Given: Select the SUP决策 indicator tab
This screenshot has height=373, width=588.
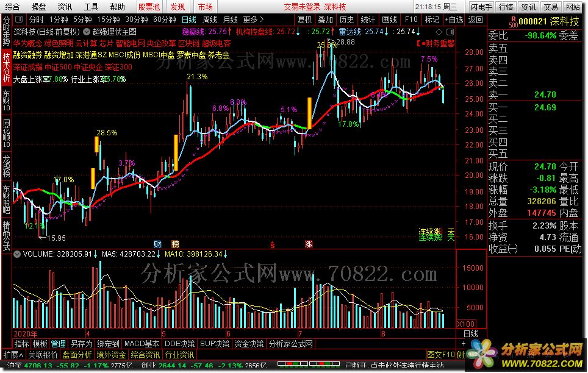Looking at the screenshot, I should pos(215,343).
